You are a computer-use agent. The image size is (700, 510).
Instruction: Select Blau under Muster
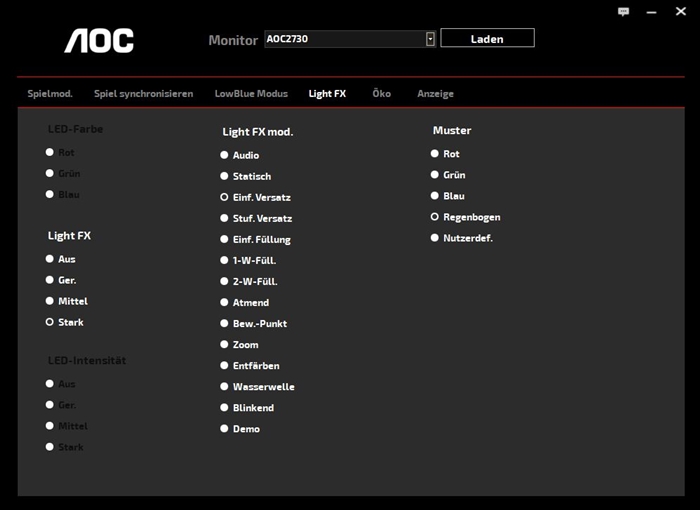(x=447, y=196)
